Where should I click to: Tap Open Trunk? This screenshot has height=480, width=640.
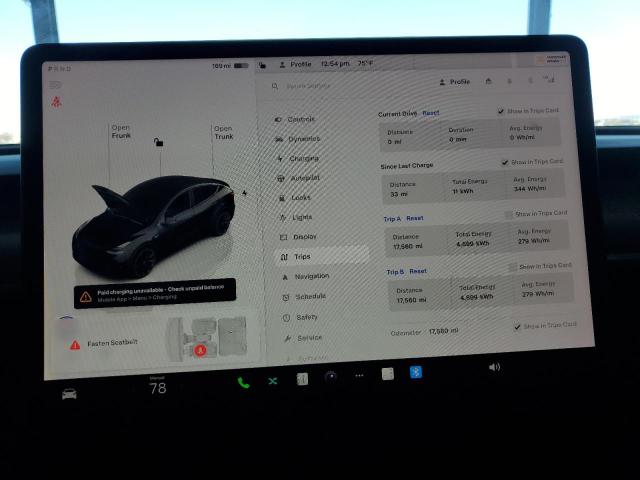pos(224,133)
